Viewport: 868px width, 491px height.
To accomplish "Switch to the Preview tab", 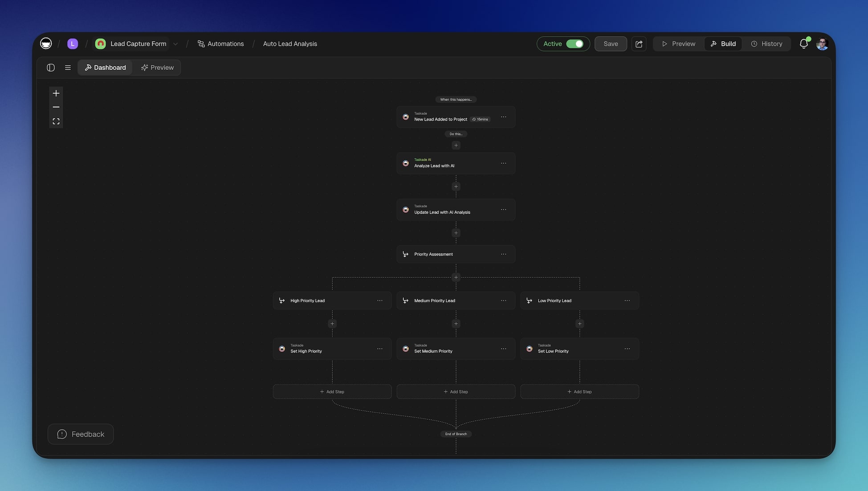I will coord(157,67).
